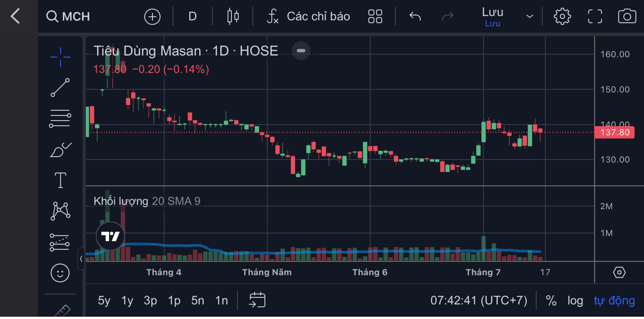Select the trend line drawing tool

60,88
